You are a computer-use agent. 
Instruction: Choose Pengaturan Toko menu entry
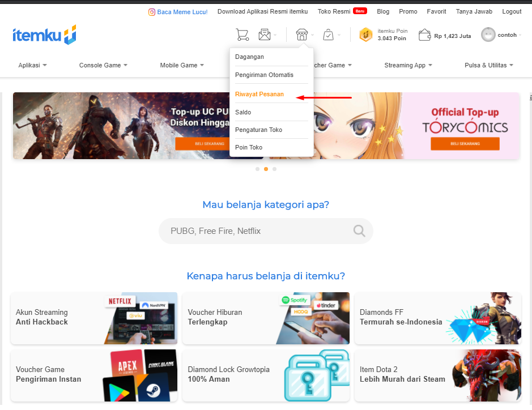pyautogui.click(x=258, y=130)
